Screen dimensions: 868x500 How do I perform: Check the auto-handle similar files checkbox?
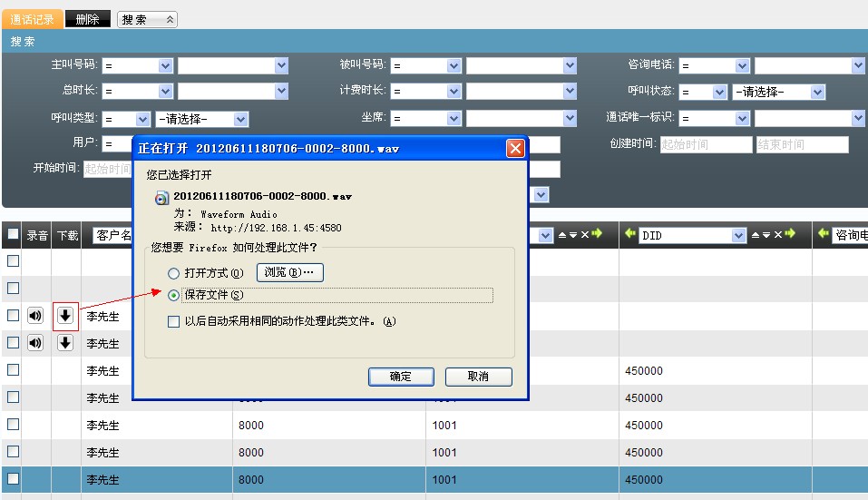173,321
